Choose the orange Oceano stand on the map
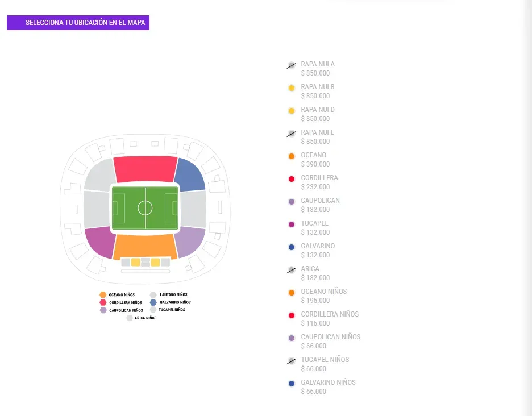 145,246
